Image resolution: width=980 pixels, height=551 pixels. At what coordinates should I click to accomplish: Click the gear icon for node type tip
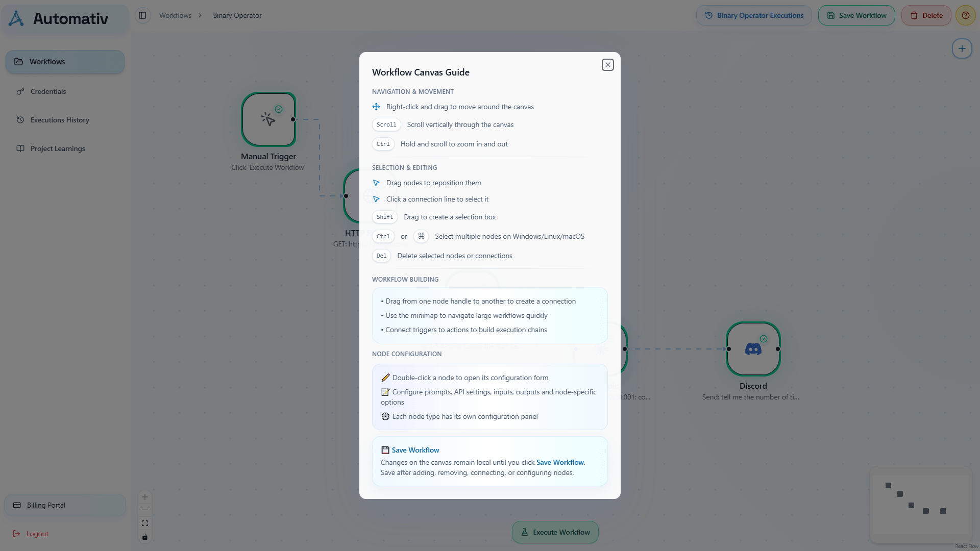[385, 416]
